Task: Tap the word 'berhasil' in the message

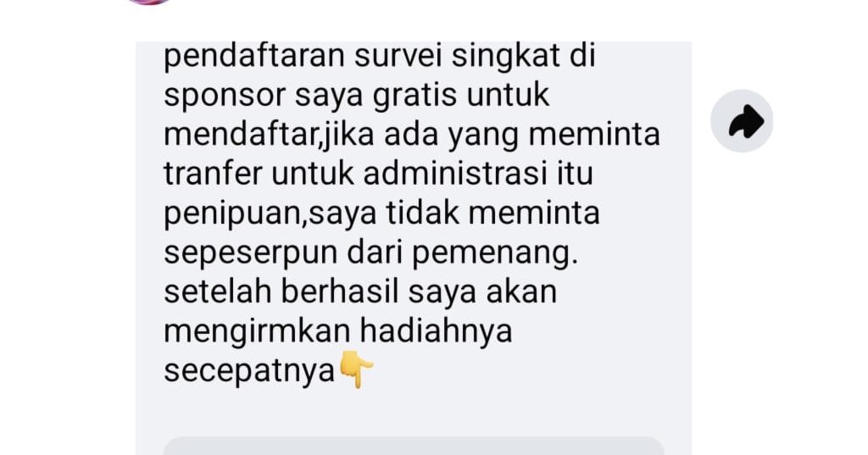Action: [x=339, y=291]
